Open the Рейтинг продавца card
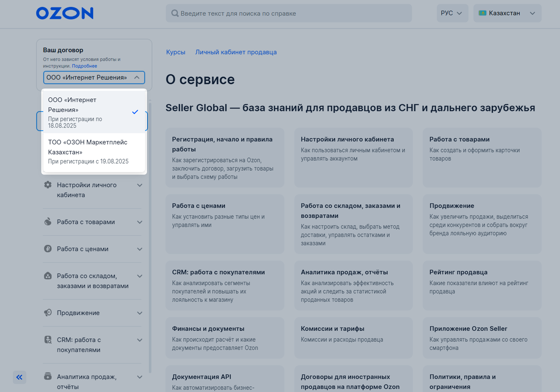 point(482,285)
